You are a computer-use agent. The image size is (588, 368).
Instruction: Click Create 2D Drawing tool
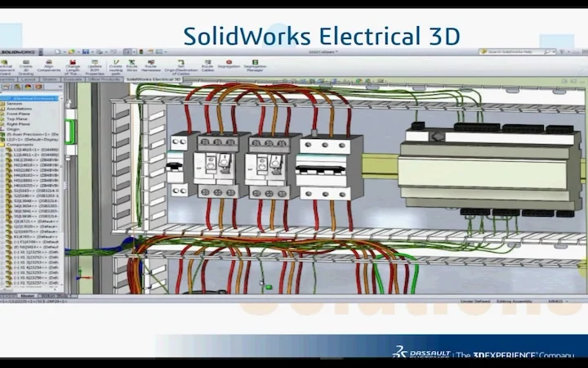point(26,67)
